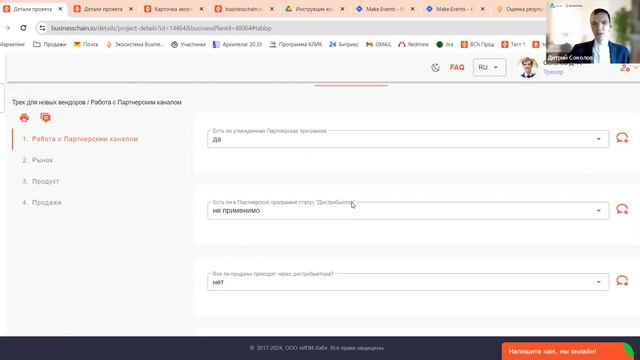Open the Продажи bookmark folder
Viewport: 640px width, 360px height.
[49, 44]
